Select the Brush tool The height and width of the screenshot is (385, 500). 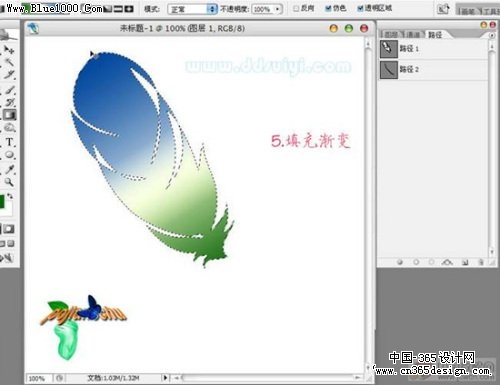tap(10, 89)
